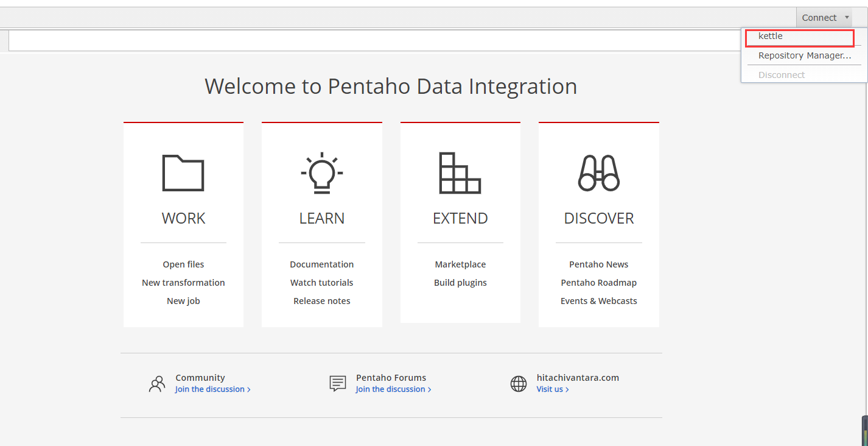Click the EXTEND building blocks icon

(x=460, y=173)
